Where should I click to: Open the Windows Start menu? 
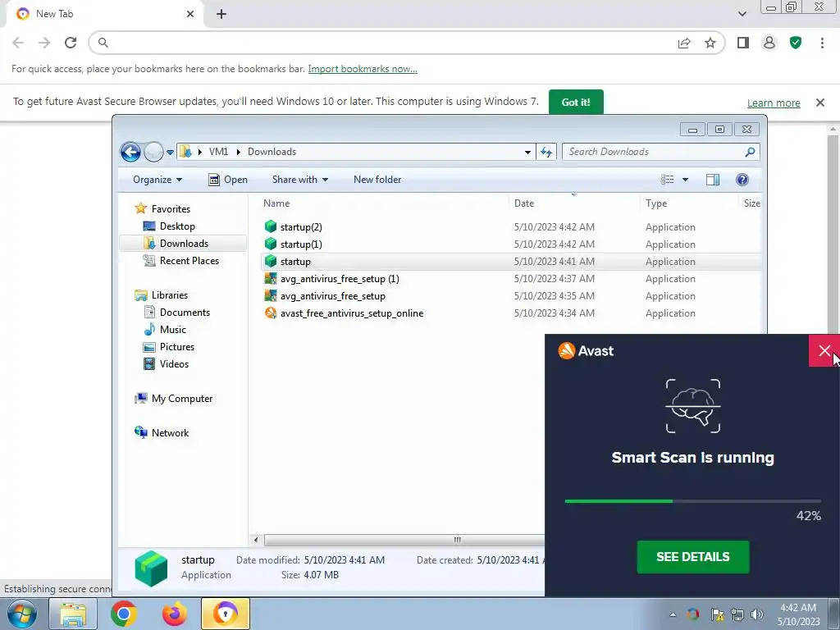coord(22,614)
